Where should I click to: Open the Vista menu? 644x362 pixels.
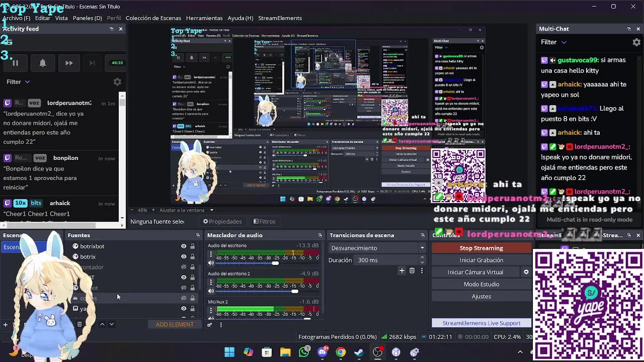tap(61, 18)
